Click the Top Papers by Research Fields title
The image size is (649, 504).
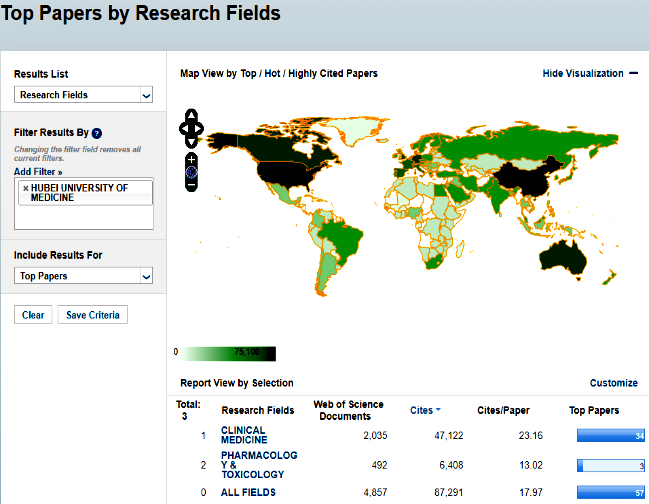coord(141,13)
